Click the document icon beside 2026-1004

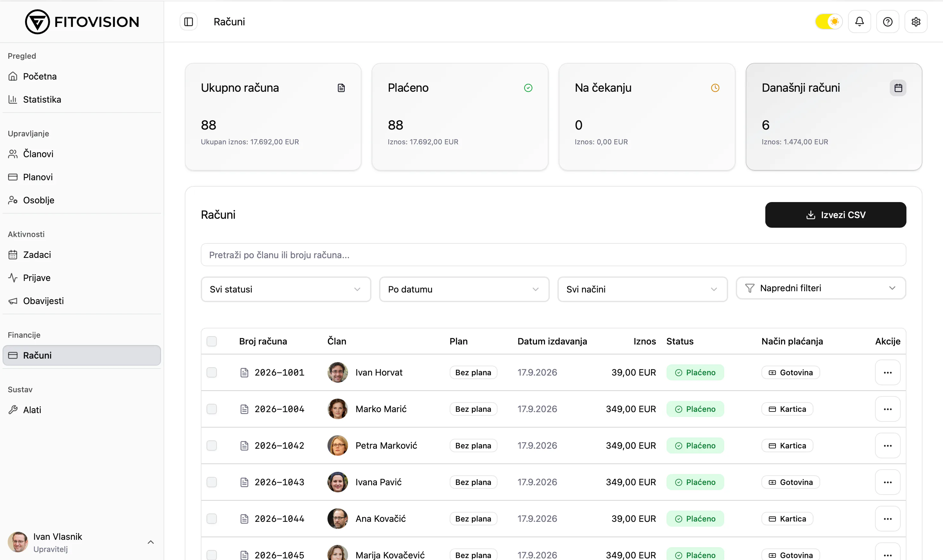pos(244,409)
